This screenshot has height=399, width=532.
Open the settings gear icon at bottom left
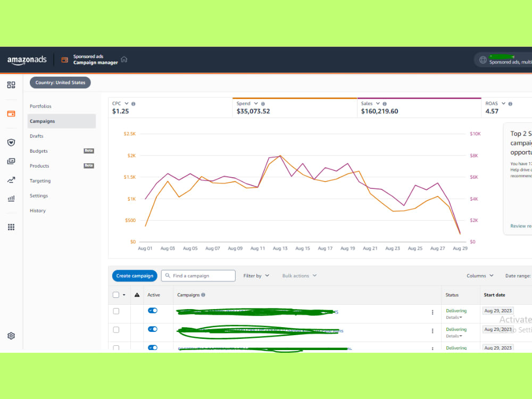click(11, 336)
